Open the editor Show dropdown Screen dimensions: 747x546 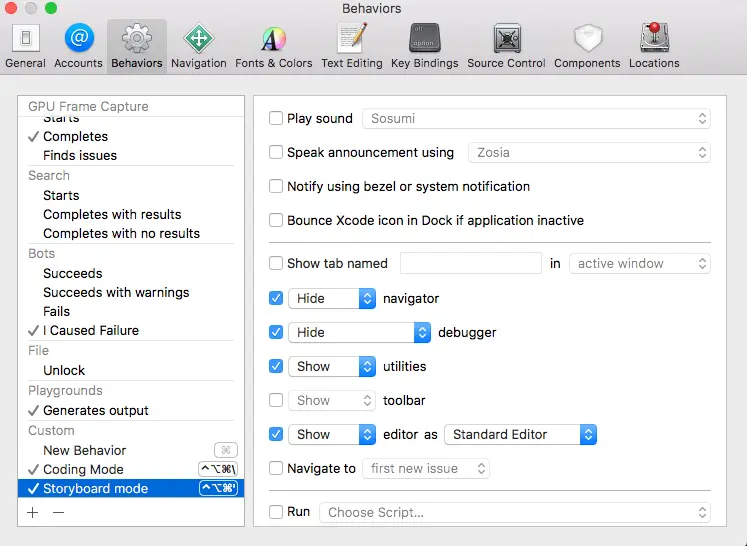(x=332, y=435)
